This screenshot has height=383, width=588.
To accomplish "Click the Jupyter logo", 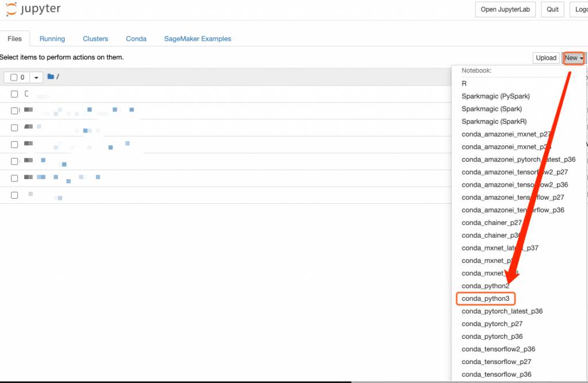I will 33,9.
